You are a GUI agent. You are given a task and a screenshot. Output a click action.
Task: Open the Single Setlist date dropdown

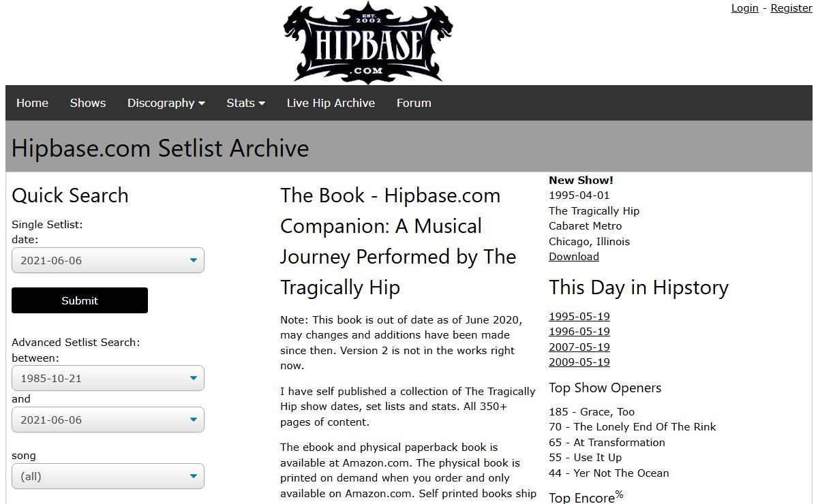pos(108,260)
